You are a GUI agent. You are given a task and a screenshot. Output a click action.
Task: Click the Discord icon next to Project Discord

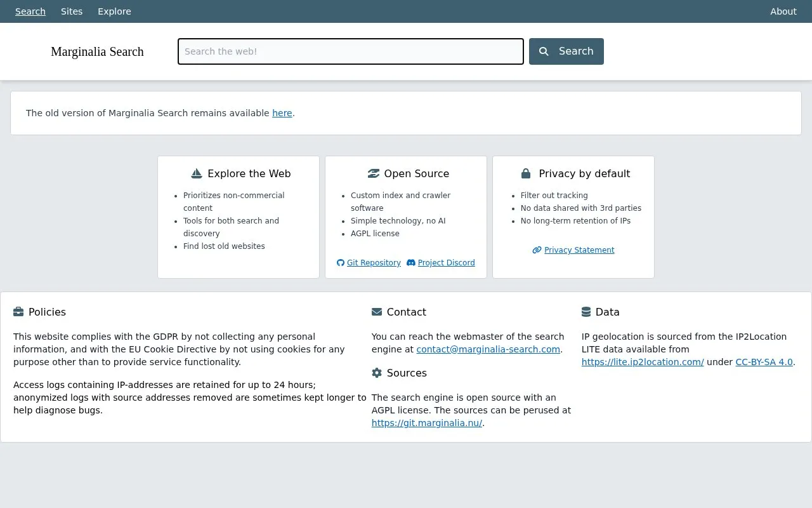point(411,263)
